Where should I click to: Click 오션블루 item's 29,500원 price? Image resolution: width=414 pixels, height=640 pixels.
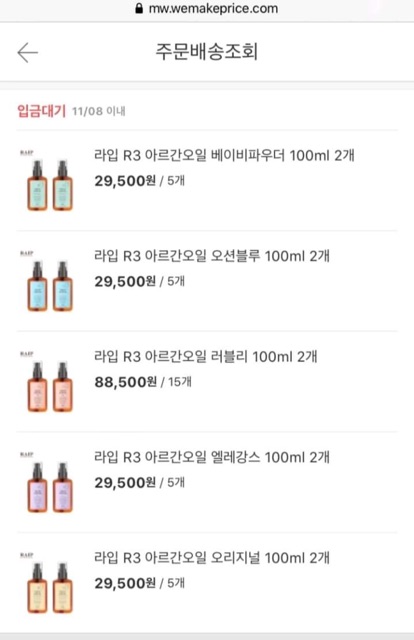click(125, 281)
